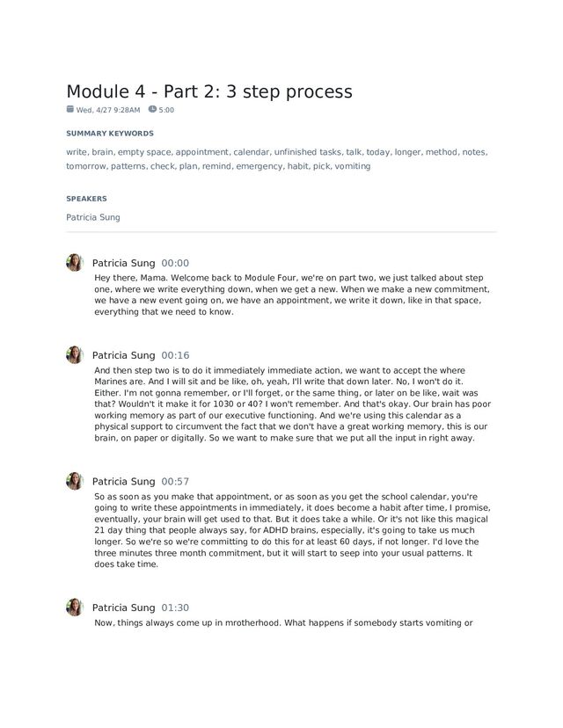Click the calendar icon beside Wed, 4/27
The width and height of the screenshot is (563, 728).
tap(69, 109)
